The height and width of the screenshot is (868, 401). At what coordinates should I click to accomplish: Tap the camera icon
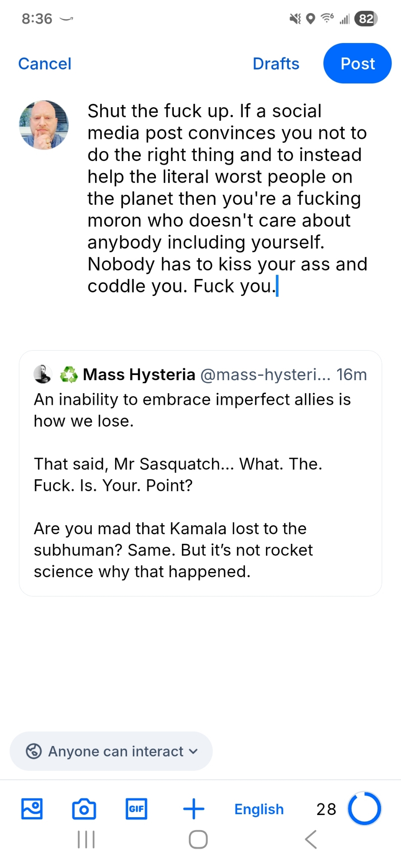click(x=84, y=809)
